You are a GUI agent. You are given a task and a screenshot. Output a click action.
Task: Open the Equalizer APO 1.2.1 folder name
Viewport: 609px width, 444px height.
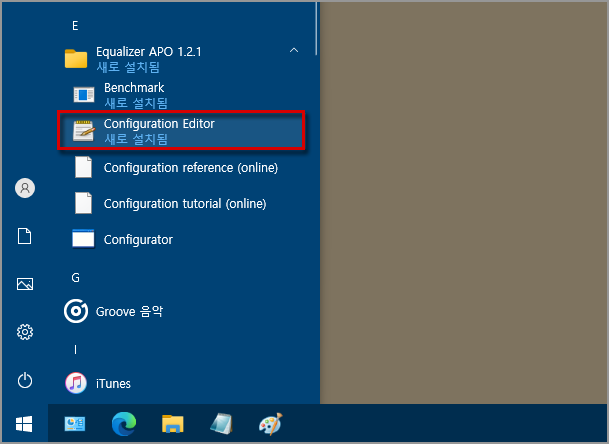tap(149, 52)
